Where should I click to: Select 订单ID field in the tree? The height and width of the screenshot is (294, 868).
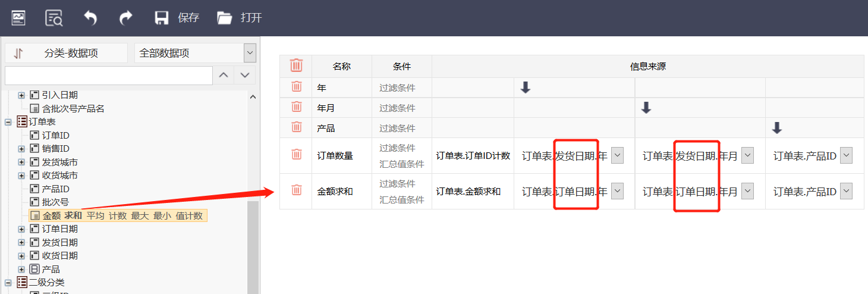pos(55,135)
